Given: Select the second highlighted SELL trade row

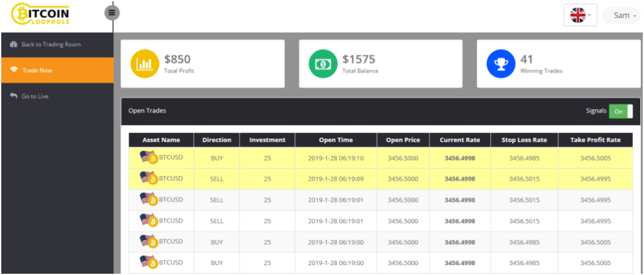Looking at the screenshot, I should click(x=380, y=179).
